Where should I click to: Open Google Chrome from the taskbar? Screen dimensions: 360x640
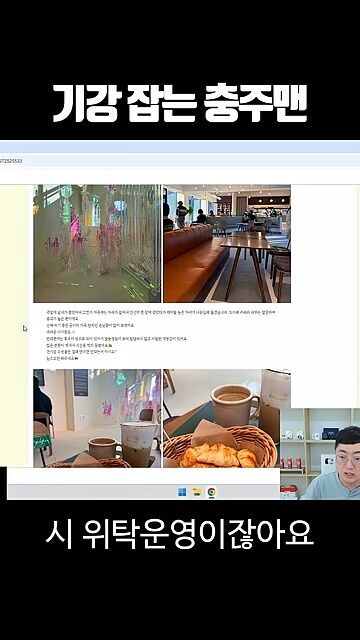211,492
